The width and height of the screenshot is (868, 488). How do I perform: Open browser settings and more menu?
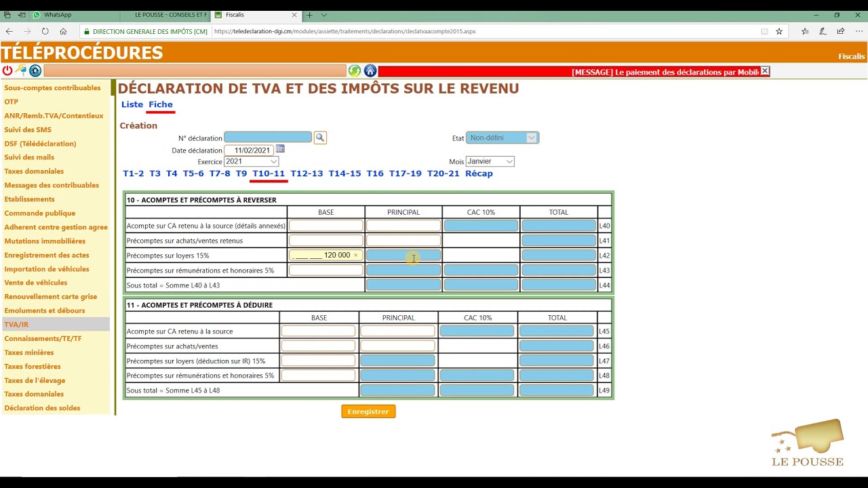pos(859,31)
